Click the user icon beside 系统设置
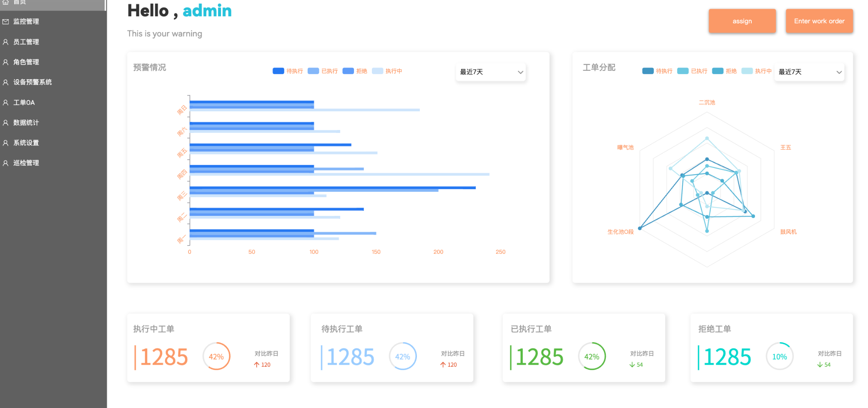The height and width of the screenshot is (408, 868). coord(6,143)
